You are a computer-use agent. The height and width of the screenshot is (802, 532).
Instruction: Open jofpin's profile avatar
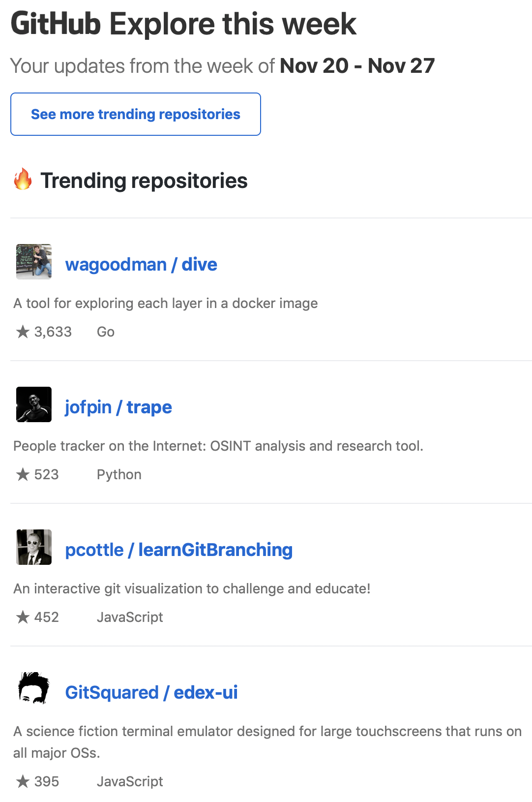[34, 404]
